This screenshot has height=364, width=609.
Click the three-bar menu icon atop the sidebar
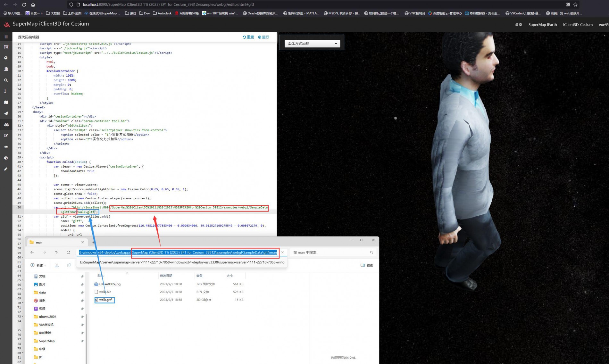(x=6, y=37)
